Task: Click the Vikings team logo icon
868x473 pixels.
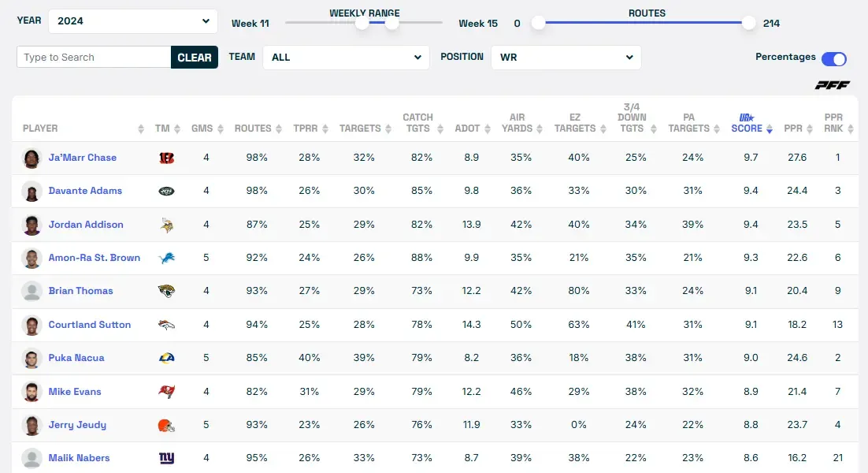Action: (x=165, y=225)
